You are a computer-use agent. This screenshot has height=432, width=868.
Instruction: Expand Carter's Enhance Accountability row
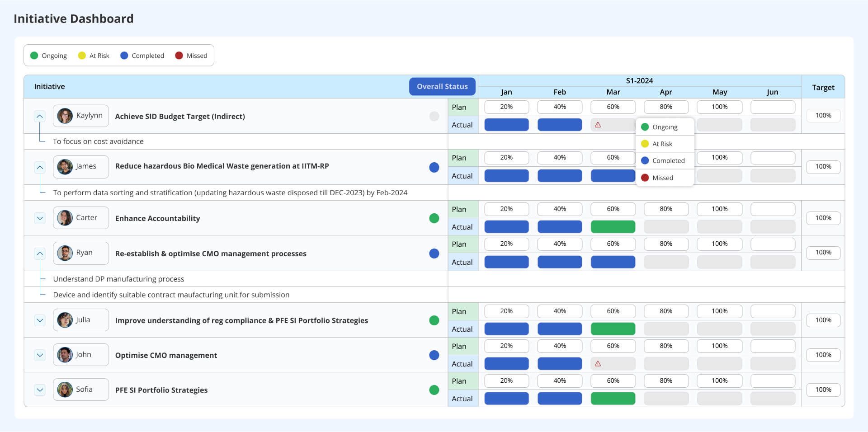40,218
